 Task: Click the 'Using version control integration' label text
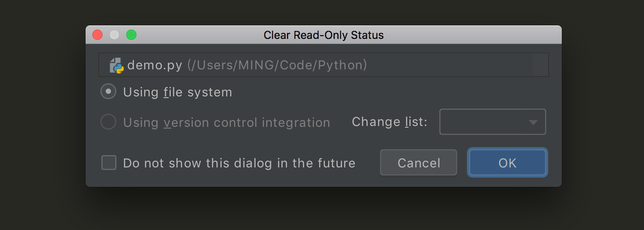point(226,123)
